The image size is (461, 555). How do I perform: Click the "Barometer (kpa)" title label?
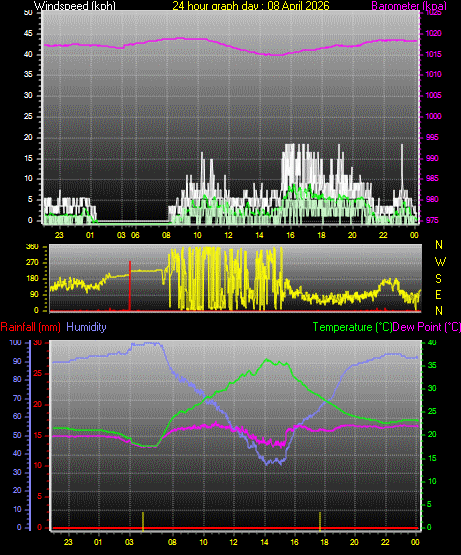[409, 6]
